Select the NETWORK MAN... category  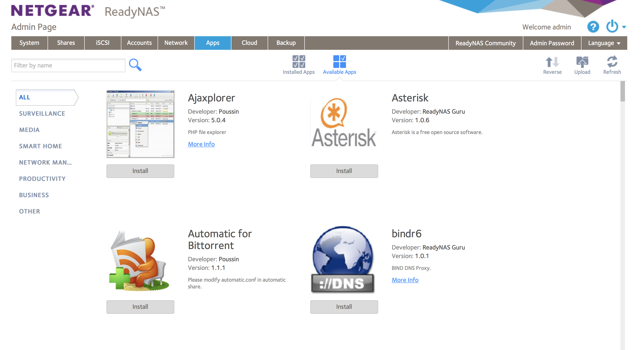point(45,163)
